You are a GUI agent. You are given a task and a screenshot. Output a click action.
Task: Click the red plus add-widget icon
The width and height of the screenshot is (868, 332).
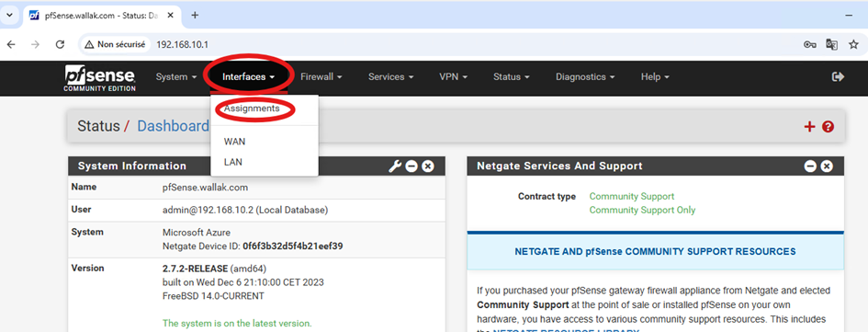pyautogui.click(x=809, y=127)
